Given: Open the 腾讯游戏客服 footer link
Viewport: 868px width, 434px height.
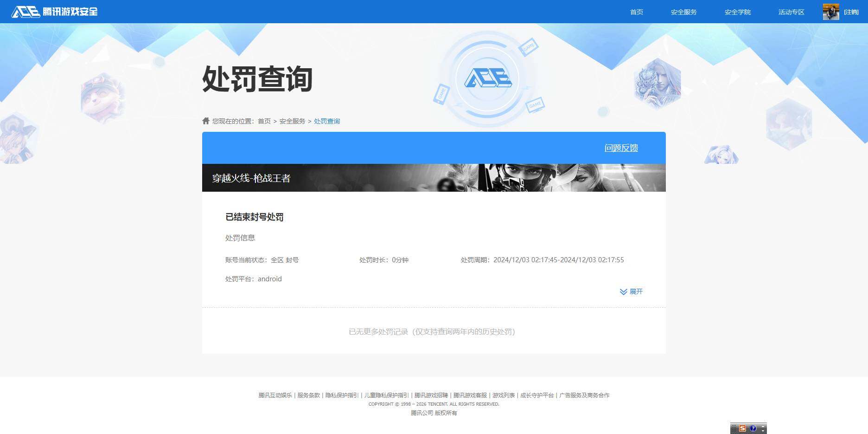Looking at the screenshot, I should [x=470, y=395].
